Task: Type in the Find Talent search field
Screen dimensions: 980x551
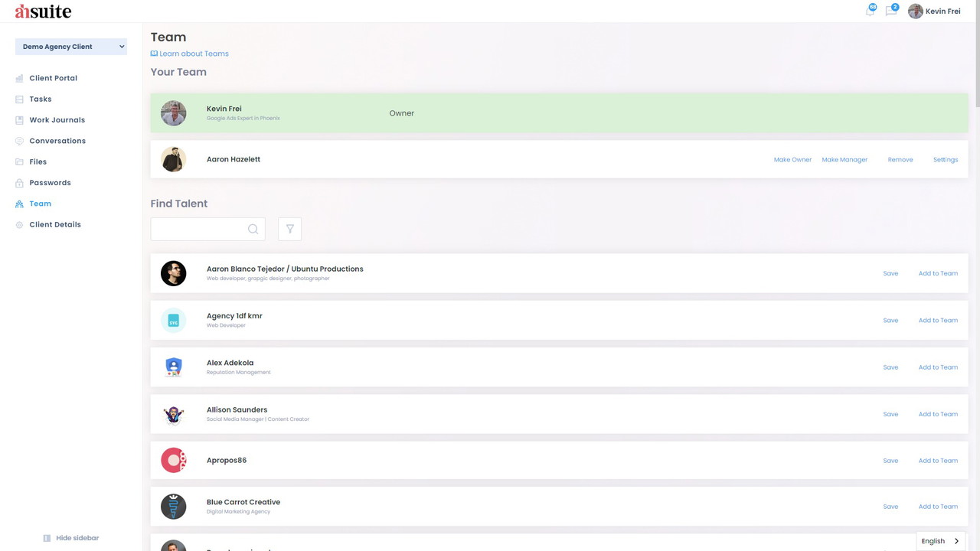Action: click(x=199, y=229)
